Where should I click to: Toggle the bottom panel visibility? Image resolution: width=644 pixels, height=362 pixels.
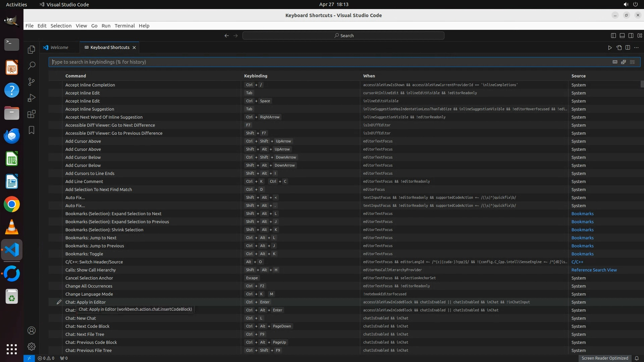click(622, 36)
